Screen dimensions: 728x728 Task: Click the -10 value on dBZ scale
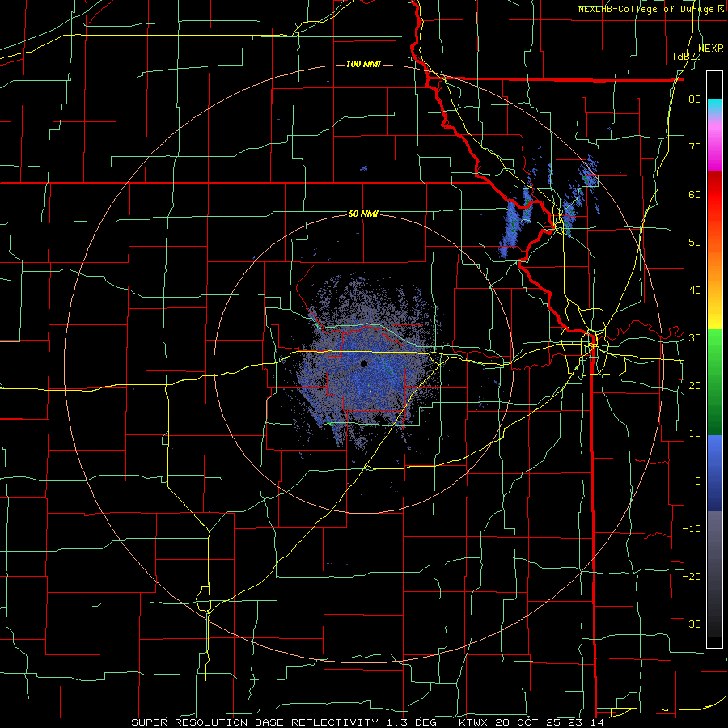coord(692,529)
